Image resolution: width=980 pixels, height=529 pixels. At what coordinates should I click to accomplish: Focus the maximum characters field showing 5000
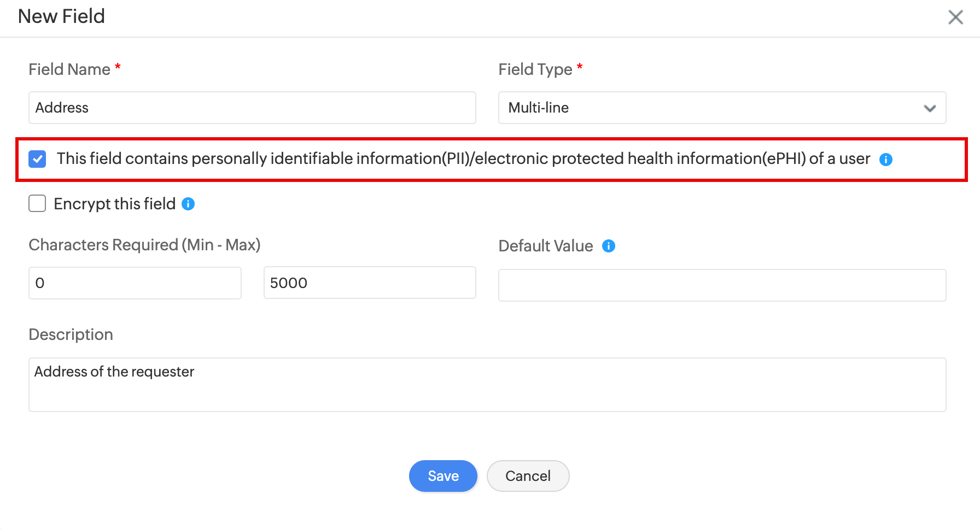(x=370, y=283)
